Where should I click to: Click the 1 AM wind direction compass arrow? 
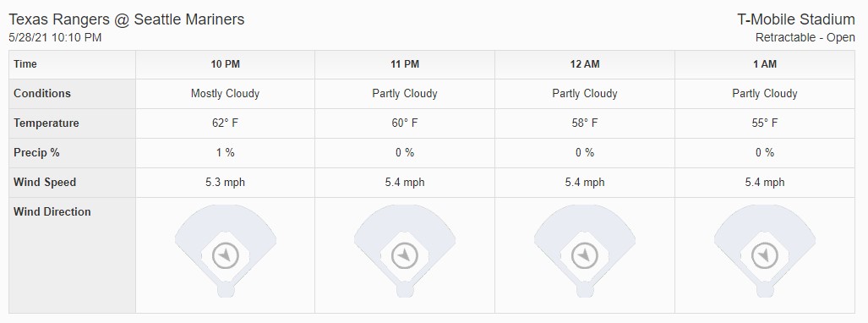(765, 256)
